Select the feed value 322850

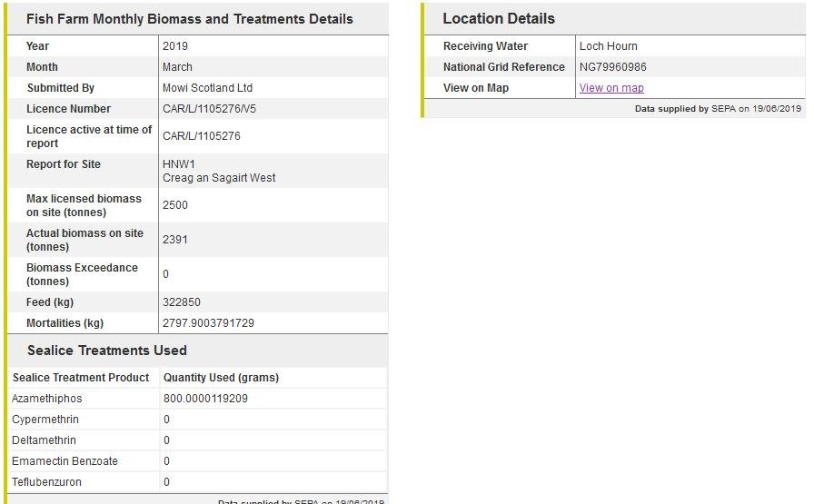(x=182, y=302)
